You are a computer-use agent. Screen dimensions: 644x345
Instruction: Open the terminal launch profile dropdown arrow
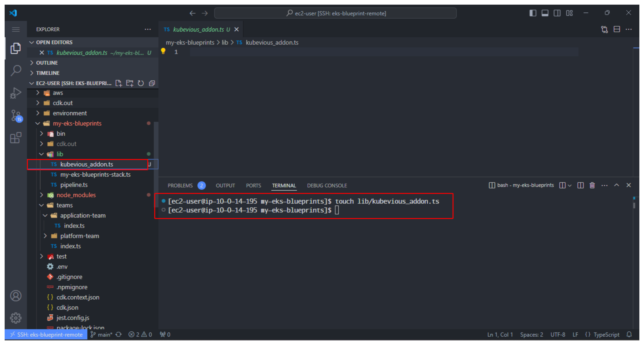point(570,186)
